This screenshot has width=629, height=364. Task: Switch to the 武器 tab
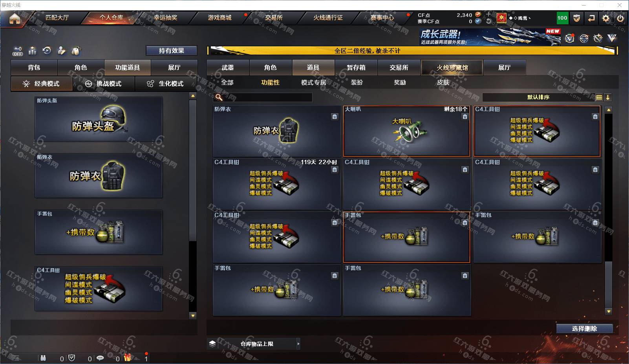point(228,68)
